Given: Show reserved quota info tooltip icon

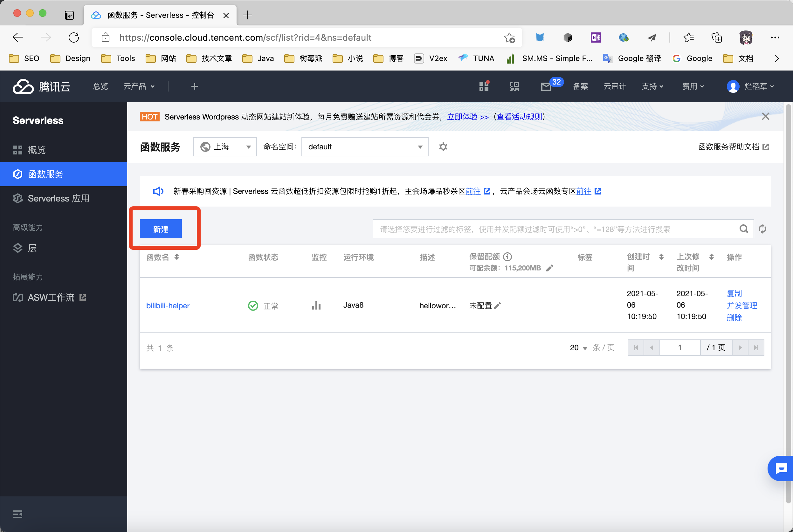Looking at the screenshot, I should (x=507, y=257).
